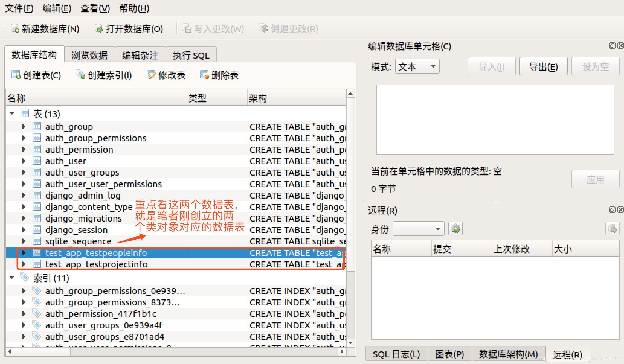Float the Remote (远程) panel
Viewport: 624px width, 364px height.
point(612,210)
